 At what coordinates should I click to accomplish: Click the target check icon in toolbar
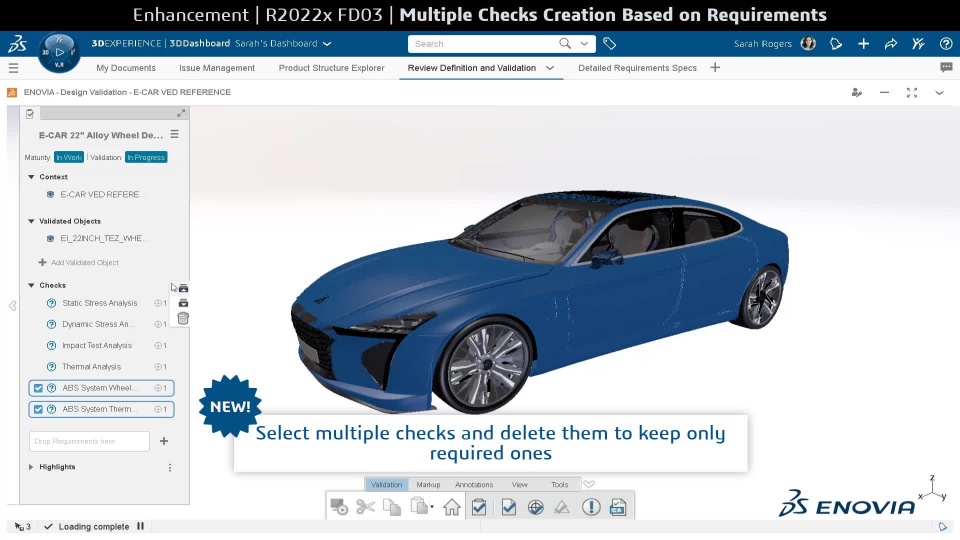[x=536, y=507]
